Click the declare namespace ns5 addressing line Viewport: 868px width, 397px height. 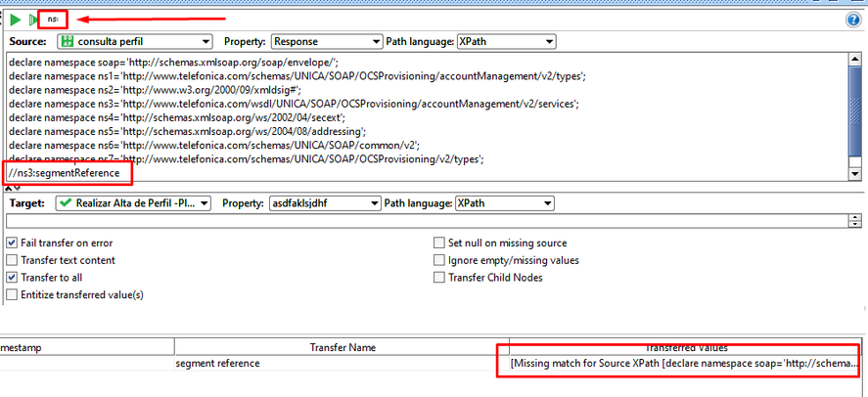point(188,132)
